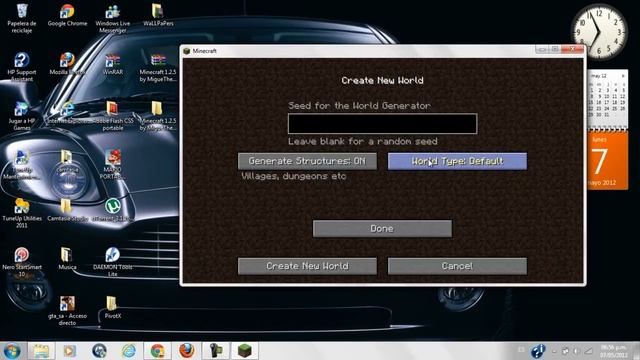Open the Windows Start menu orb
This screenshot has height=360, width=640.
pyautogui.click(x=12, y=351)
